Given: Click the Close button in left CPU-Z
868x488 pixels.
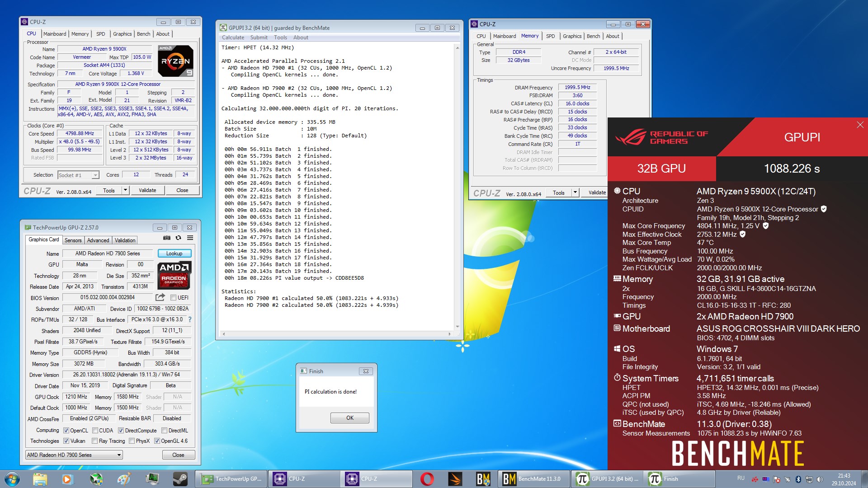Looking at the screenshot, I should point(182,191).
